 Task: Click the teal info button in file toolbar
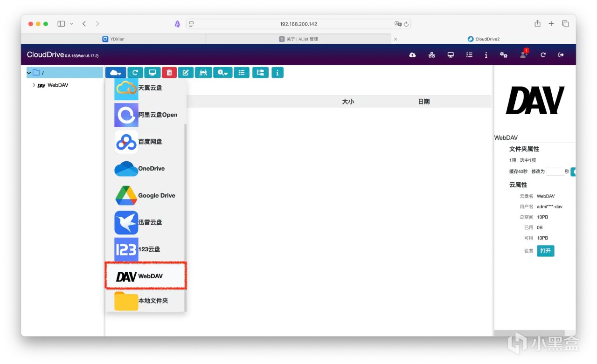coord(278,72)
